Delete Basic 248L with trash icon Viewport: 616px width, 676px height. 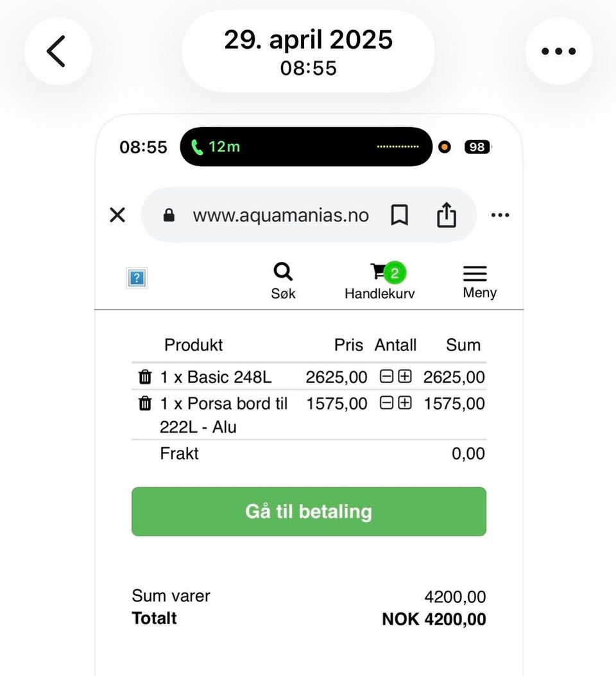click(145, 377)
